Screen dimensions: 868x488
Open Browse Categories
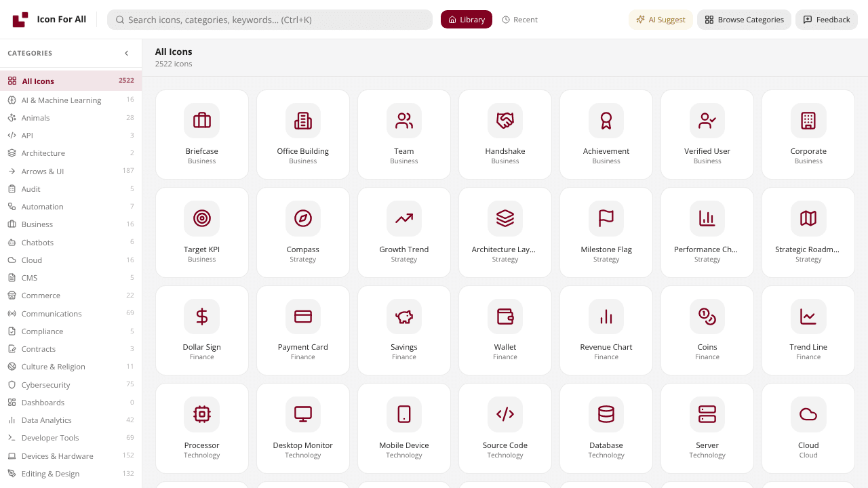(x=744, y=20)
